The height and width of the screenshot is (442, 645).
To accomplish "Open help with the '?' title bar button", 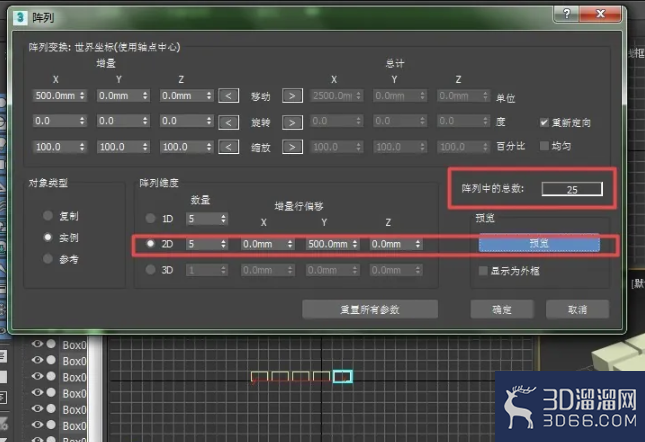I will pyautogui.click(x=566, y=14).
